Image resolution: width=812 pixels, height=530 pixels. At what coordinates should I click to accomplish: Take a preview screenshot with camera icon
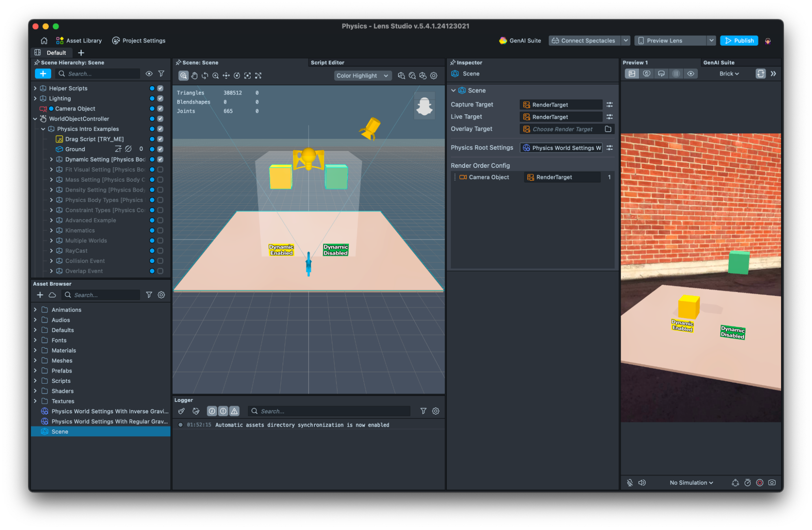pos(772,482)
